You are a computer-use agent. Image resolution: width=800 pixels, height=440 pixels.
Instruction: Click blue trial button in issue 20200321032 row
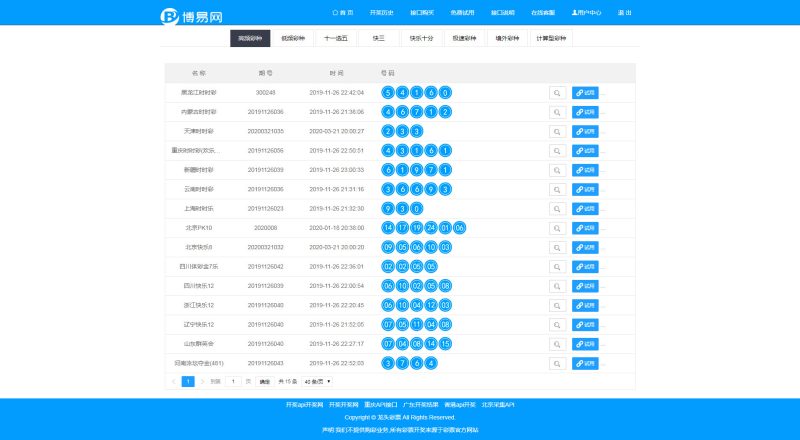click(x=585, y=248)
